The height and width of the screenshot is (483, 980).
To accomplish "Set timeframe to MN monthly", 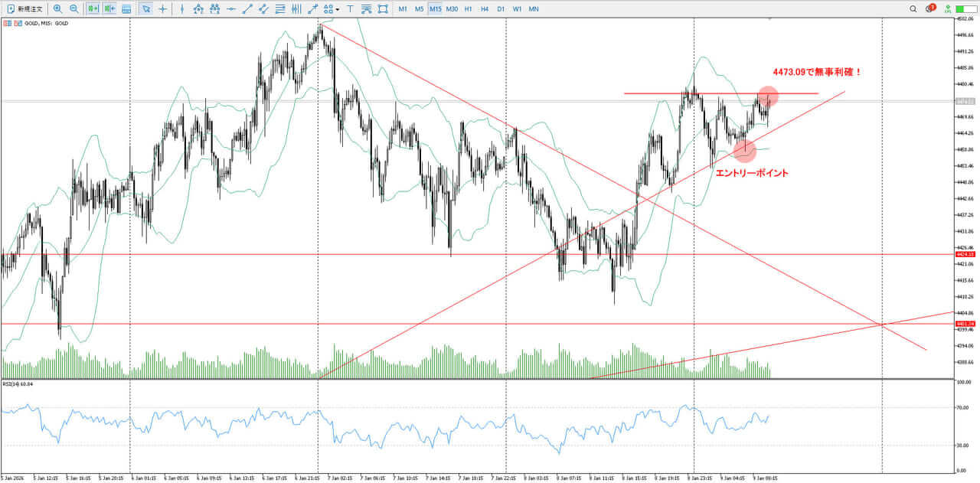I will 534,9.
